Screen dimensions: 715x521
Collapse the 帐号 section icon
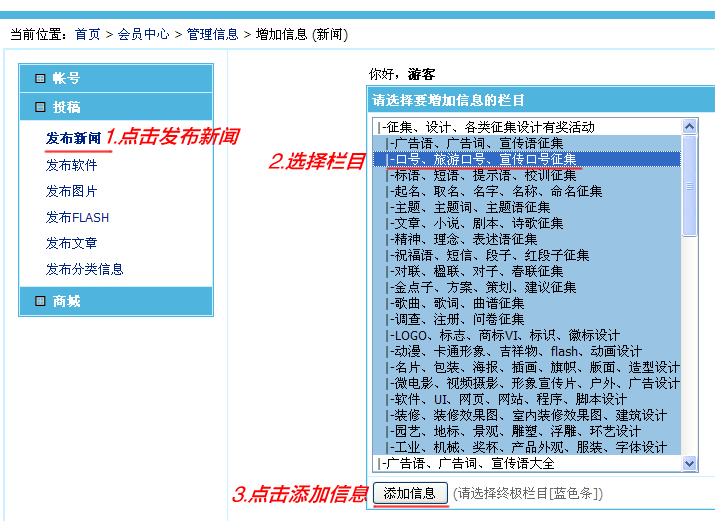coord(40,78)
